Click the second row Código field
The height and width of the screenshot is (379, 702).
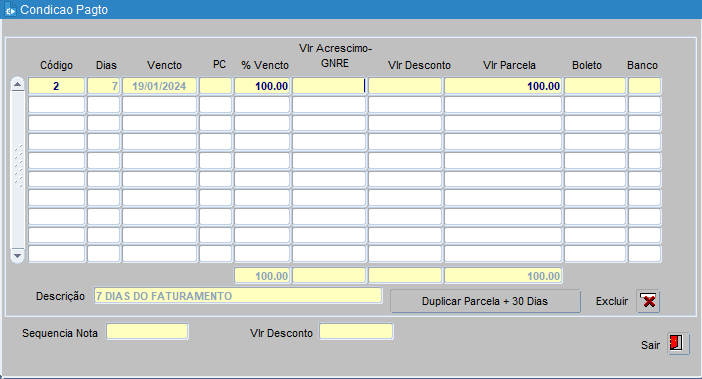pos(56,105)
